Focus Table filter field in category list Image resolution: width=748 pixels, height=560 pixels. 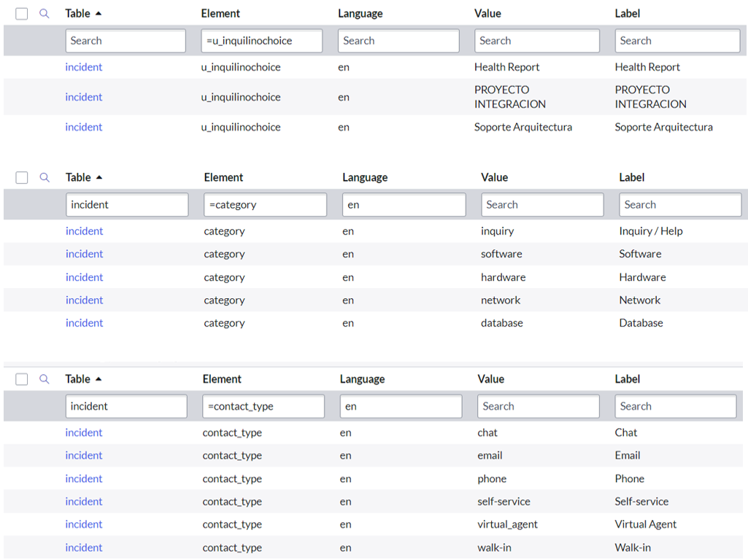[127, 204]
